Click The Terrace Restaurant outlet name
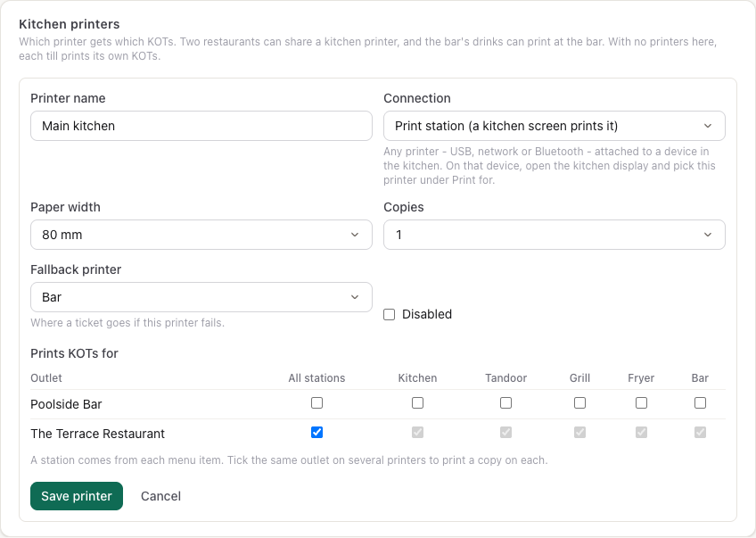 97,434
